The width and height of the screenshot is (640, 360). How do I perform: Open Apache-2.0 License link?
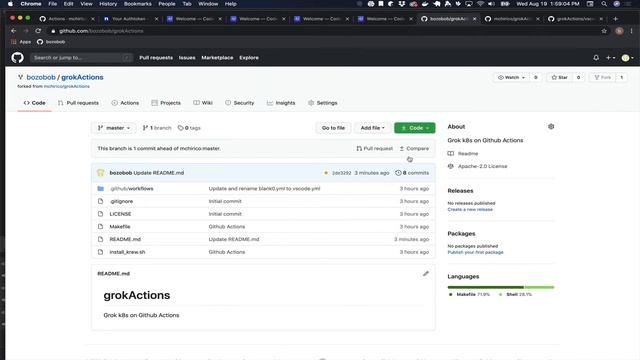482,167
